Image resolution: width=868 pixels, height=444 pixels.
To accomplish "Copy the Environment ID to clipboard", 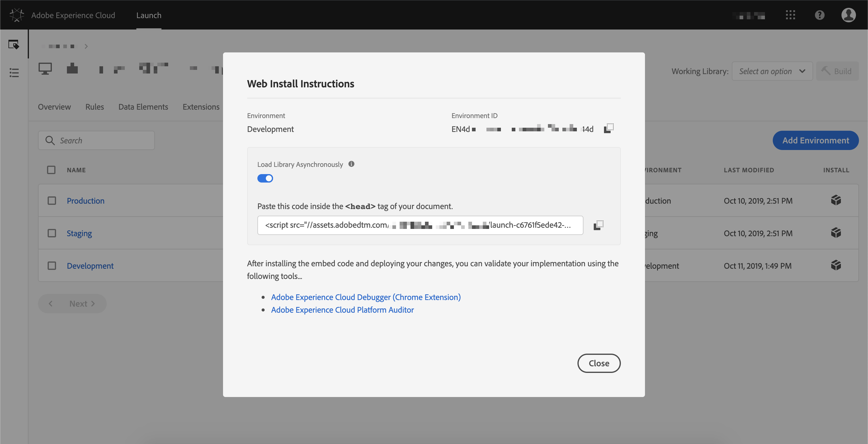I will pyautogui.click(x=609, y=128).
